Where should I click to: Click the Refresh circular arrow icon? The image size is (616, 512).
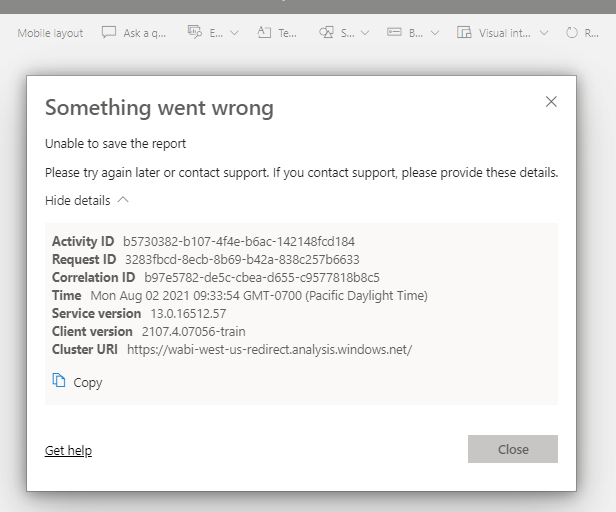(572, 33)
